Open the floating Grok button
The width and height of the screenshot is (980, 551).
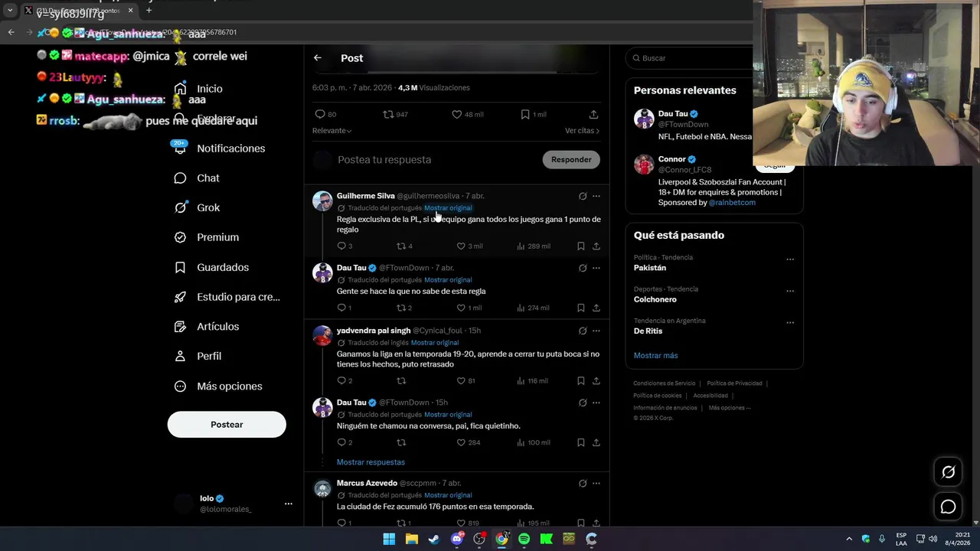948,472
